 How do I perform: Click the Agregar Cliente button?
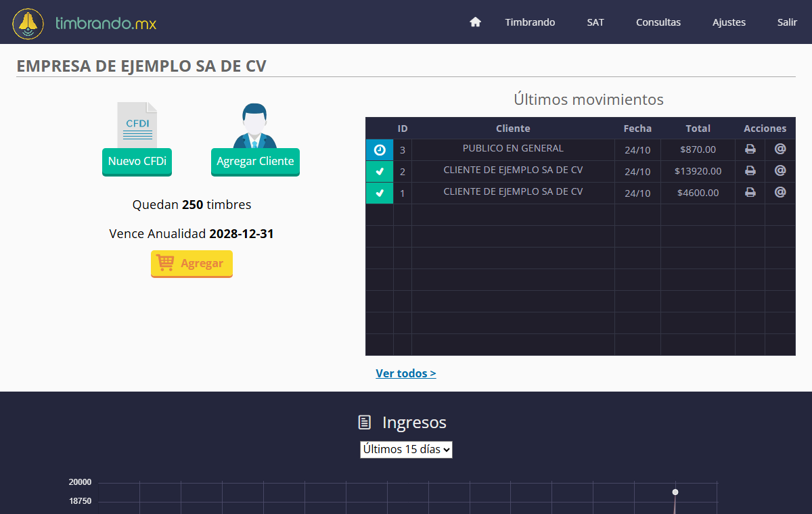click(x=255, y=162)
